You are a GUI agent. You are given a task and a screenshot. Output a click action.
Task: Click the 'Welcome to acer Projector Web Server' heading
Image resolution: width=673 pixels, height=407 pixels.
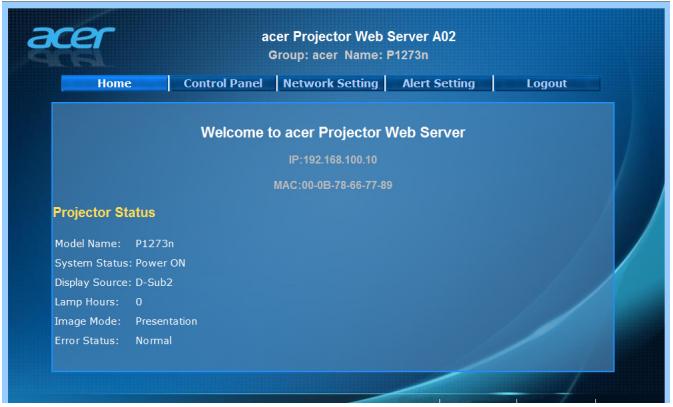[333, 132]
